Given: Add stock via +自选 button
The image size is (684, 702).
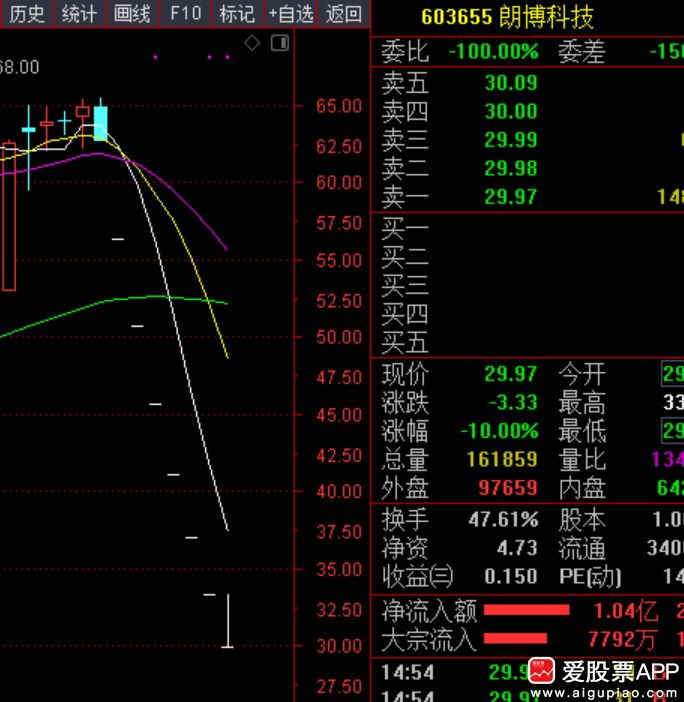Looking at the screenshot, I should click(291, 14).
